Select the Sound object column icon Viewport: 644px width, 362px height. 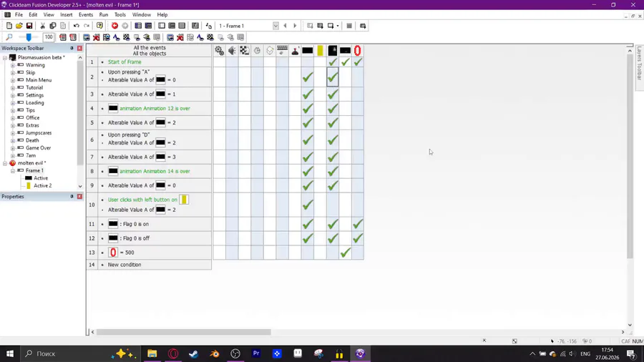click(232, 51)
